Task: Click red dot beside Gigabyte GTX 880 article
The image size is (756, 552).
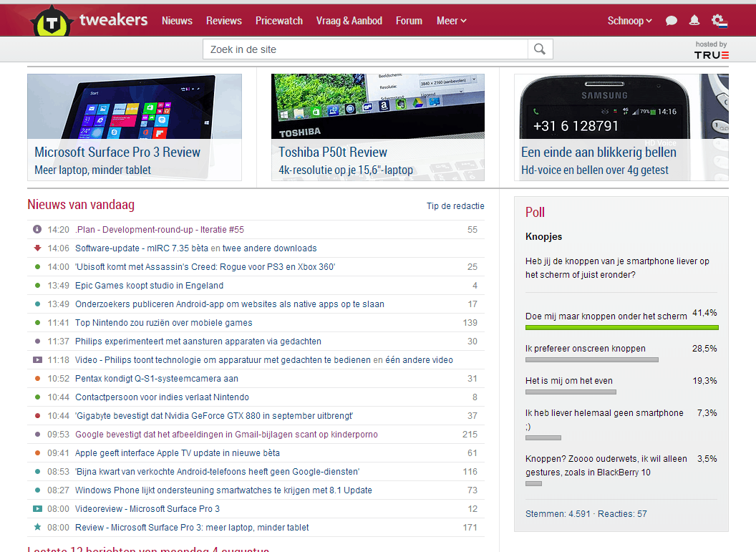Action: point(38,415)
